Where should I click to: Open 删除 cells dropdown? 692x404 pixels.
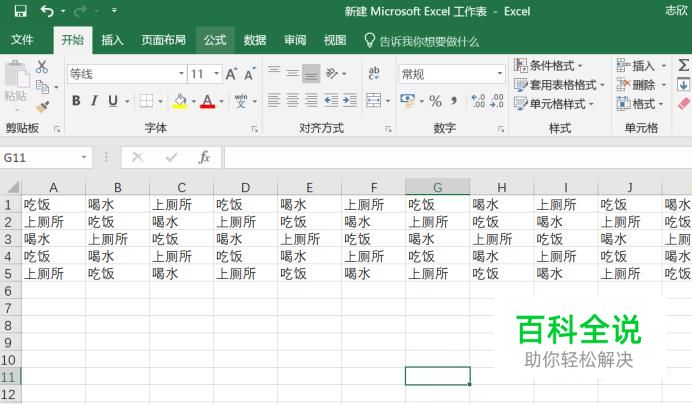[x=641, y=85]
